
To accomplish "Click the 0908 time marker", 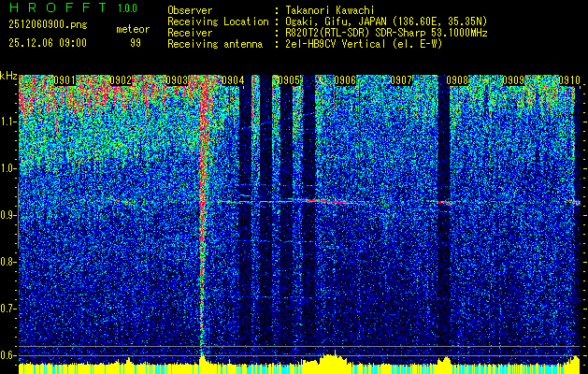I will tap(457, 80).
